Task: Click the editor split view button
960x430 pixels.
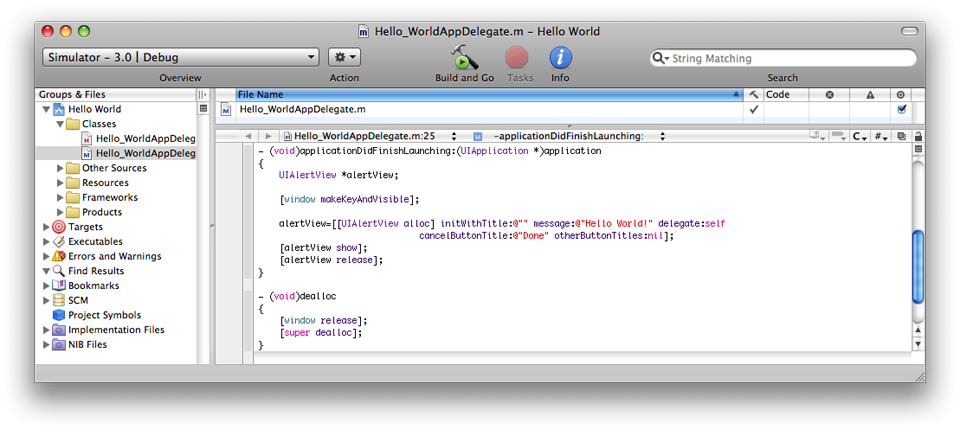Action: click(918, 149)
